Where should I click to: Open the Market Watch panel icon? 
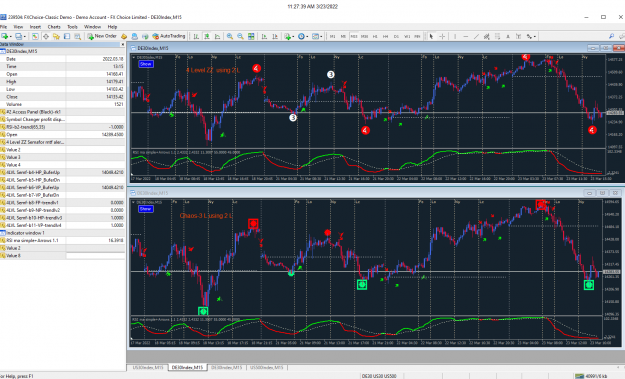pos(35,36)
